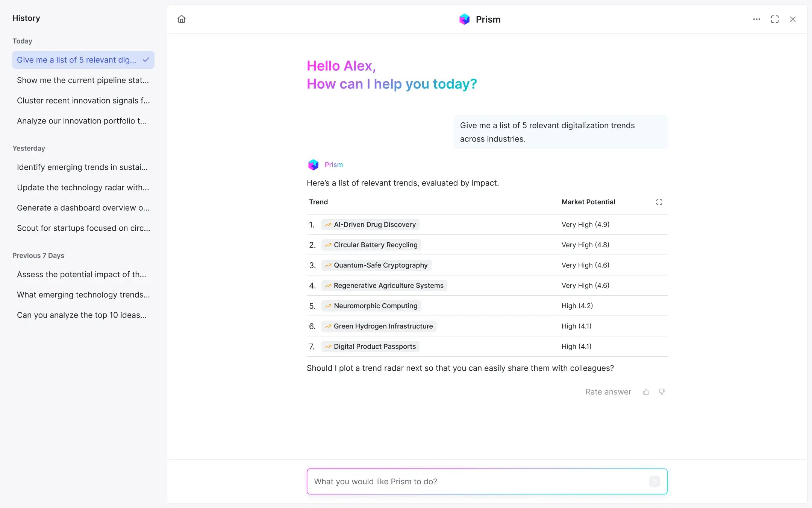This screenshot has height=508, width=812.
Task: Open yesterday's Update the technology radar chat
Action: coord(83,187)
